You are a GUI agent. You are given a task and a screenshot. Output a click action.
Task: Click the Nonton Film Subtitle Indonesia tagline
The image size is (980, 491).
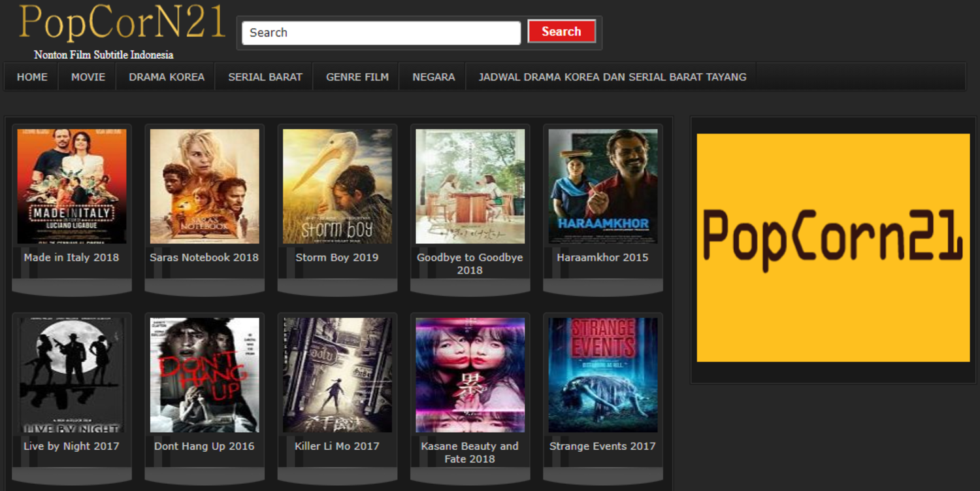pyautogui.click(x=104, y=55)
